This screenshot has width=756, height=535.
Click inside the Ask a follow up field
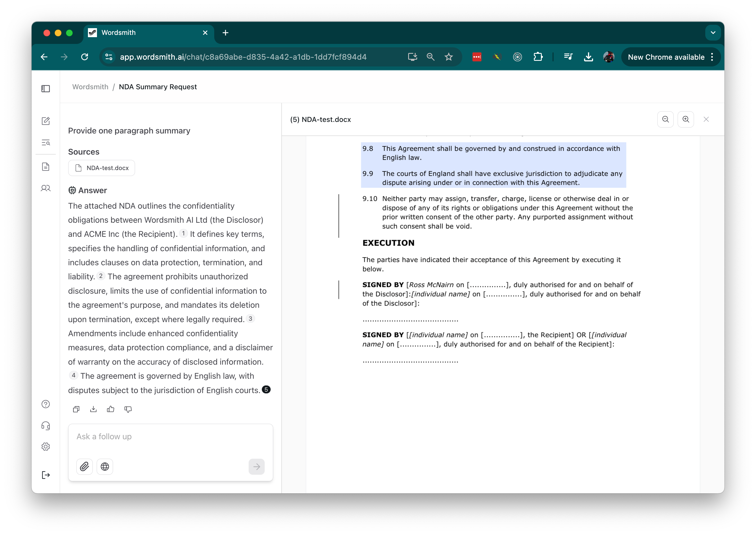[171, 436]
